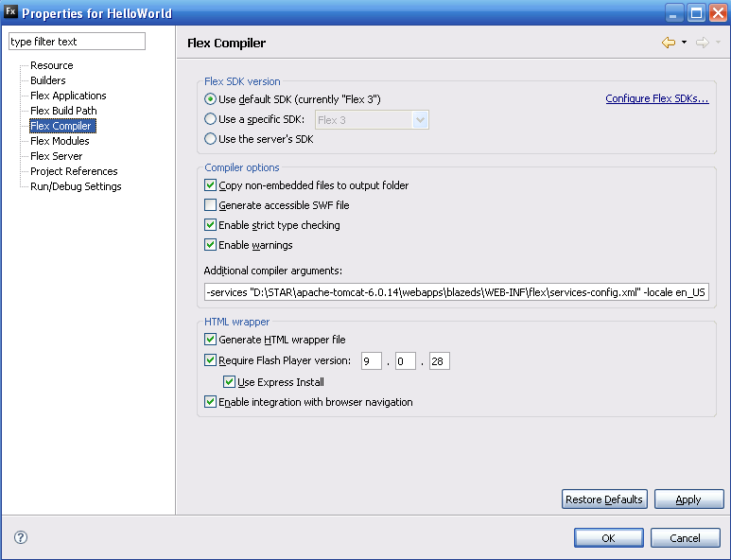Click Flash Player revision field 28
Viewport: 731px width, 560px height.
pyautogui.click(x=440, y=361)
